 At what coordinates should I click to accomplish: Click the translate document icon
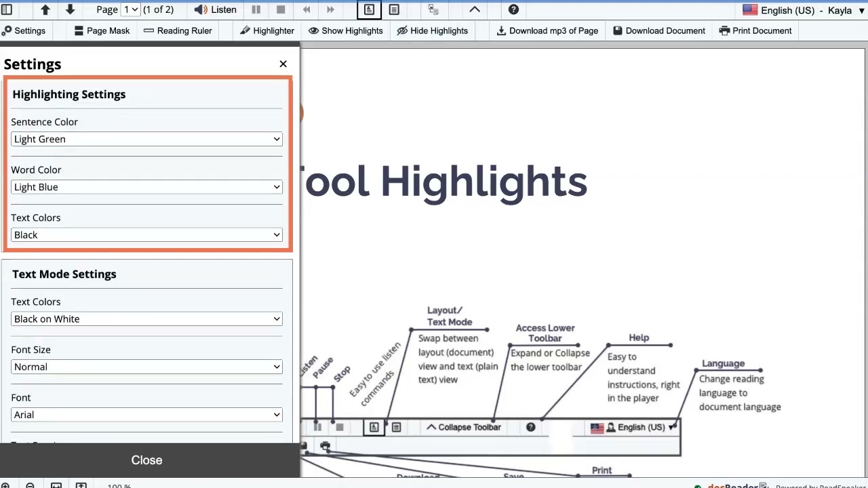(x=433, y=9)
